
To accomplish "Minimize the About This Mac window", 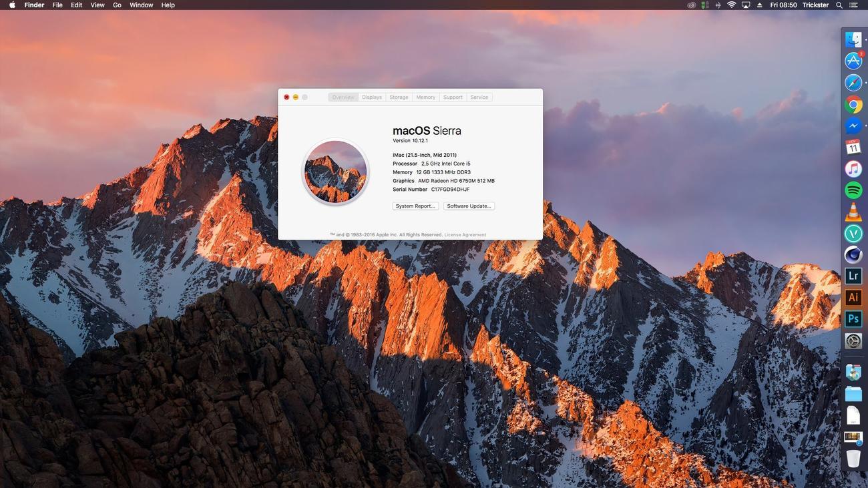I will point(296,97).
